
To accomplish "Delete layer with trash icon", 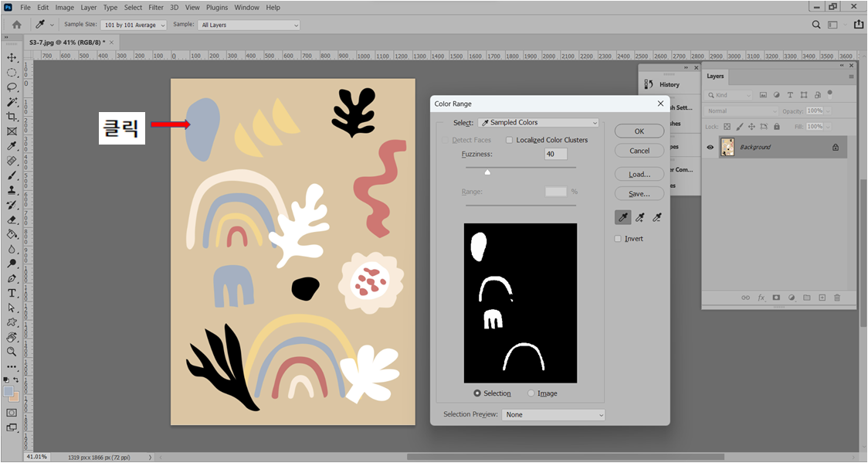I will click(837, 298).
